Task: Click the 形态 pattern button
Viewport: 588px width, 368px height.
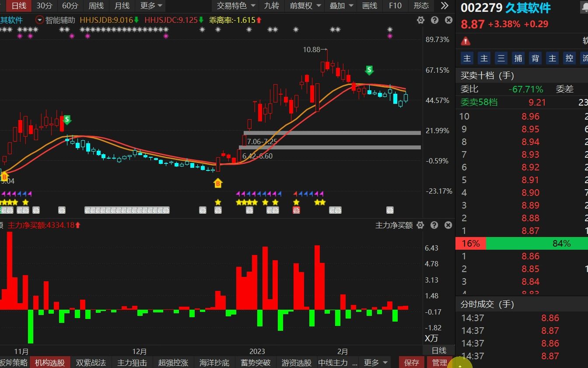Action: click(421, 6)
